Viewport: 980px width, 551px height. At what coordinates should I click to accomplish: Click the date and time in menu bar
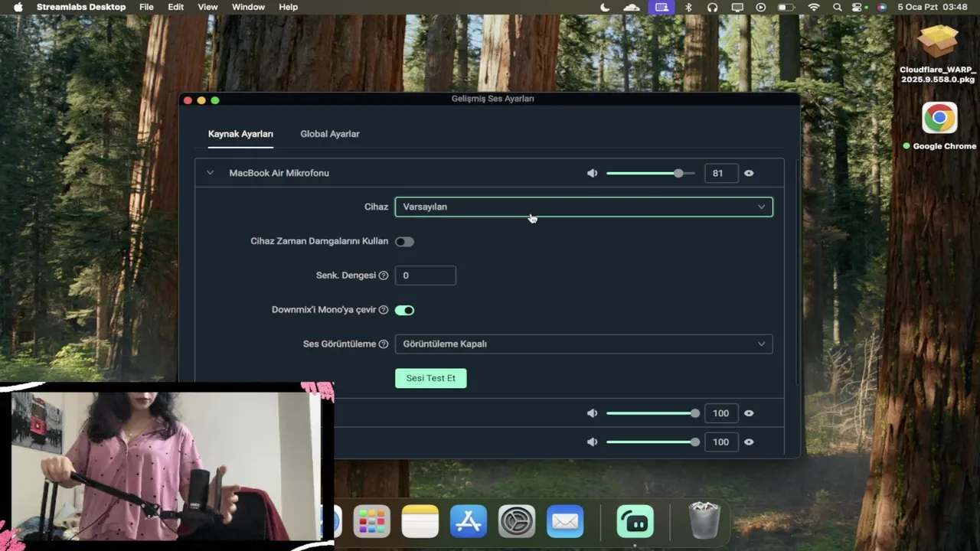pos(932,7)
